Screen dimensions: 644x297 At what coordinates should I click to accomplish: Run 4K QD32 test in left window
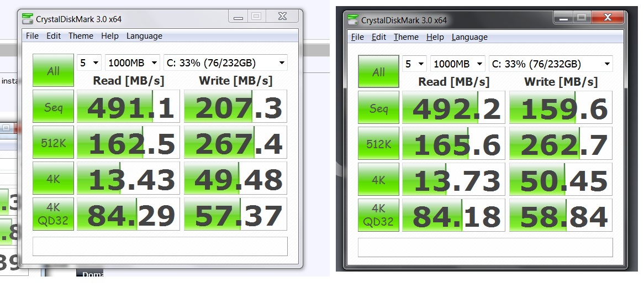(54, 214)
